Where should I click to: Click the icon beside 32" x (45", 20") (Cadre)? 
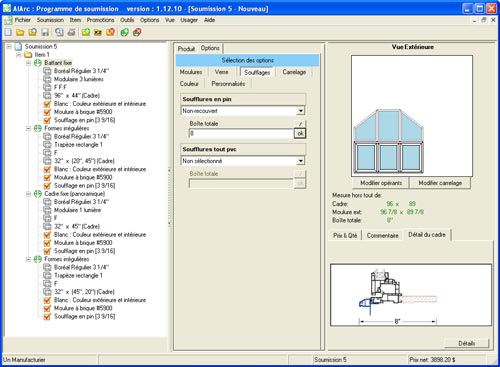point(47,292)
